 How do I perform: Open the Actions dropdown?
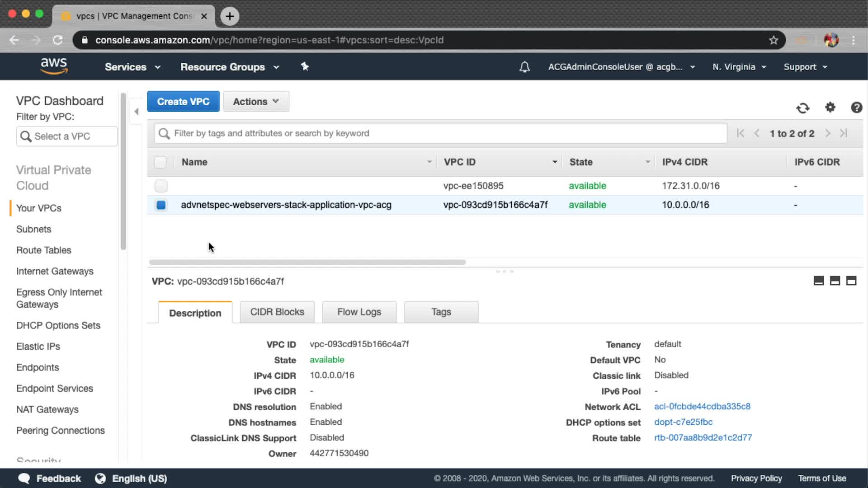(256, 101)
